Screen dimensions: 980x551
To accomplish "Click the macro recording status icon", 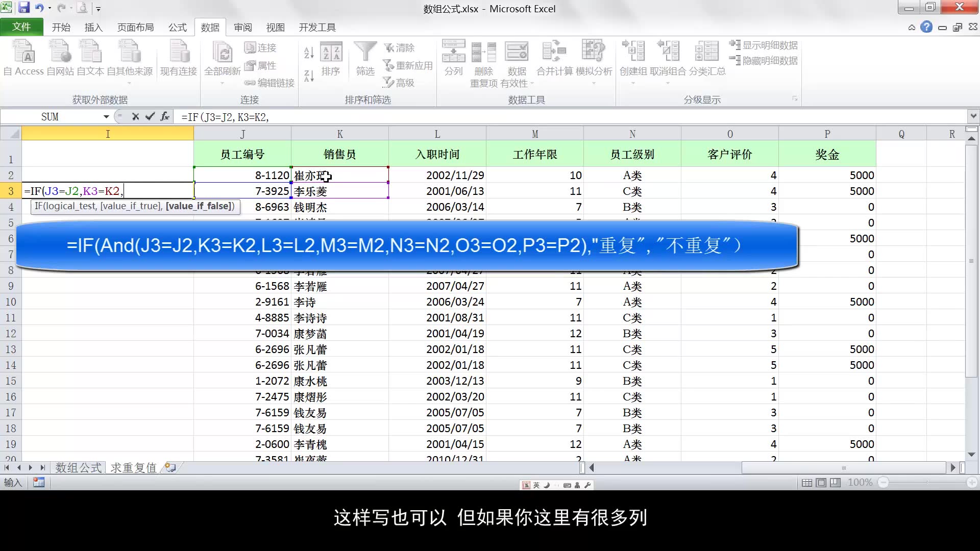I will (39, 482).
